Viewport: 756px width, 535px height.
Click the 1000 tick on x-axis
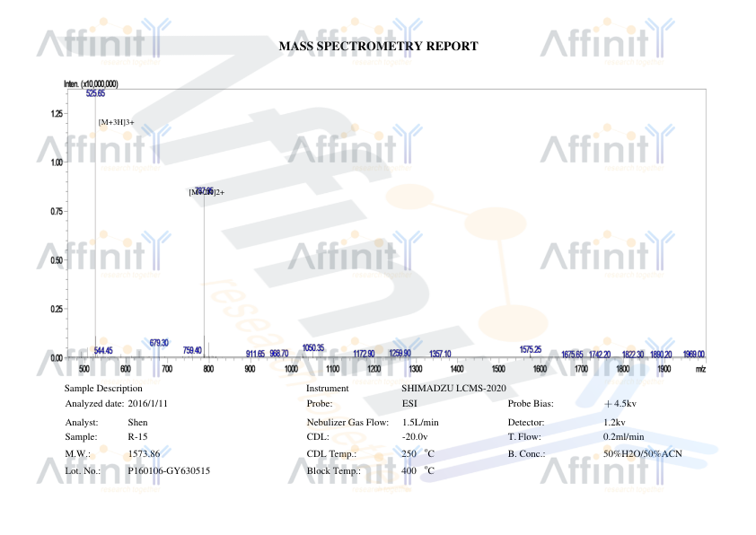pos(291,369)
